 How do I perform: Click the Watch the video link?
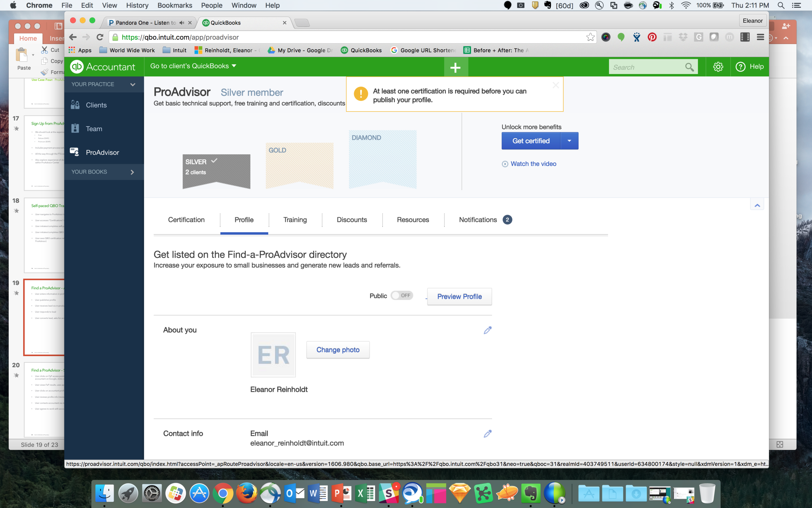[x=533, y=164]
